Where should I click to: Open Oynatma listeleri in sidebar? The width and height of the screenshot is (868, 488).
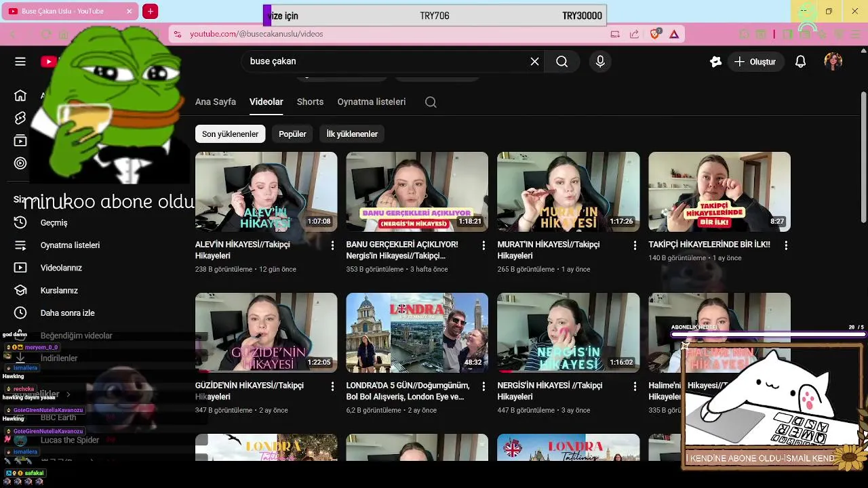70,245
